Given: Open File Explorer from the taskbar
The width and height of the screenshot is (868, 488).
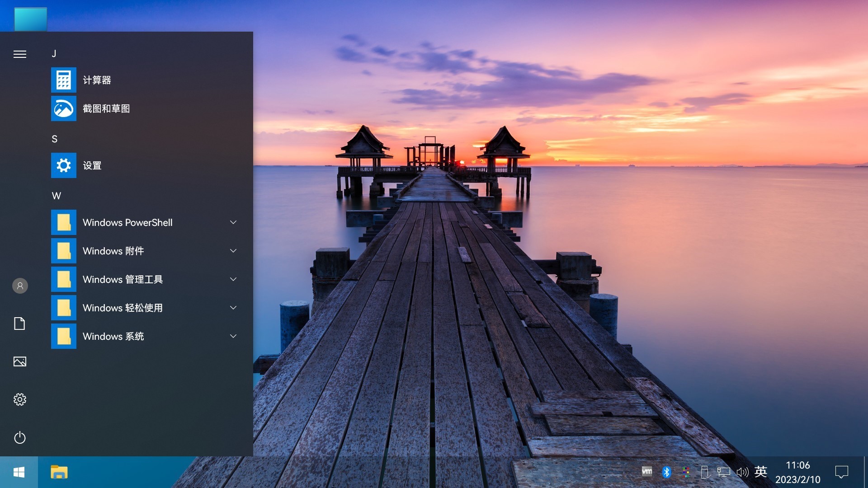Looking at the screenshot, I should (x=59, y=472).
